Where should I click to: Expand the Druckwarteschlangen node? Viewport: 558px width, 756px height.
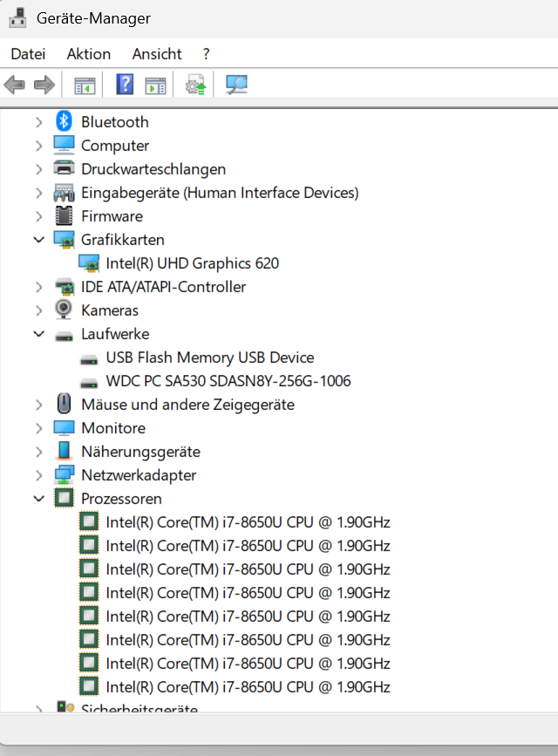tap(38, 169)
